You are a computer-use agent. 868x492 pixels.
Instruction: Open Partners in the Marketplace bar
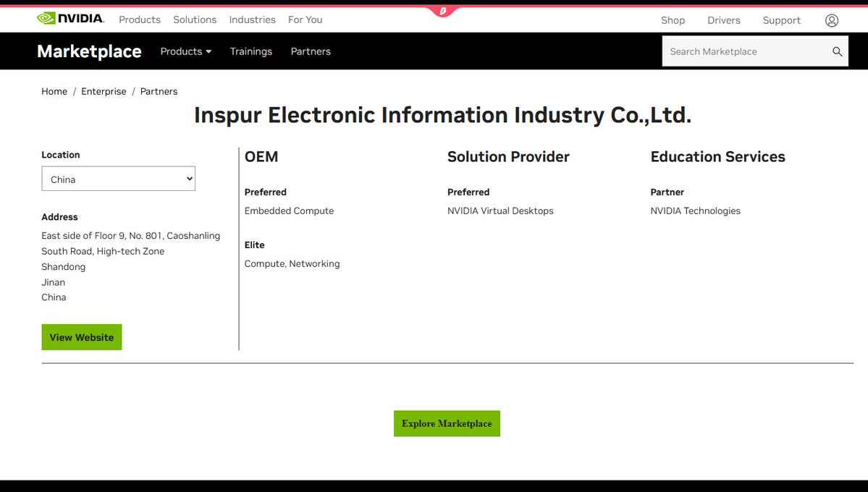click(311, 51)
